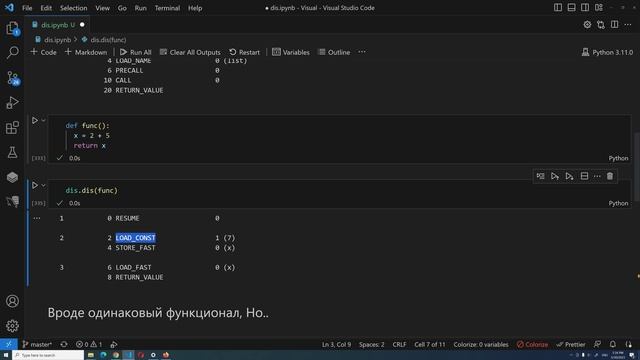Viewport: 640px width, 360px height.
Task: Synchronize changes in status bar
Action: coord(64,344)
